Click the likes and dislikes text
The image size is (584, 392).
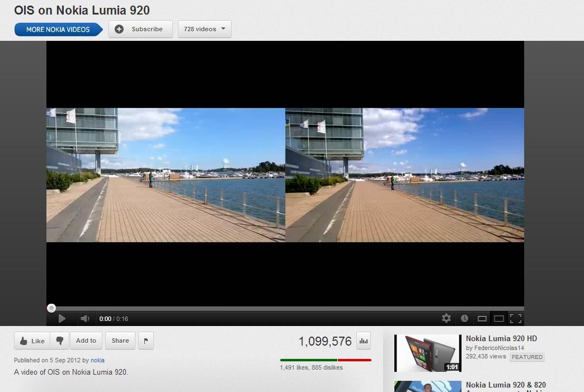(x=312, y=367)
